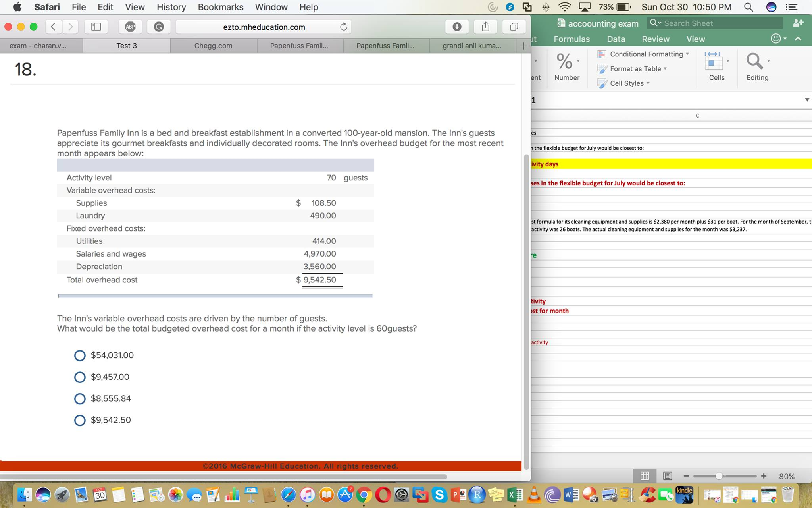This screenshot has height=508, width=812.
Task: Select answer $8,555.84
Action: coord(80,398)
